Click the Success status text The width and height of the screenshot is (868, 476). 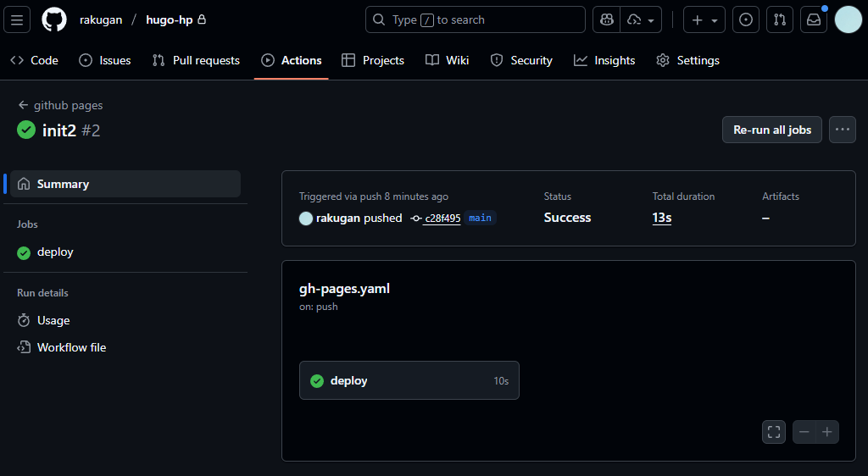pyautogui.click(x=567, y=218)
